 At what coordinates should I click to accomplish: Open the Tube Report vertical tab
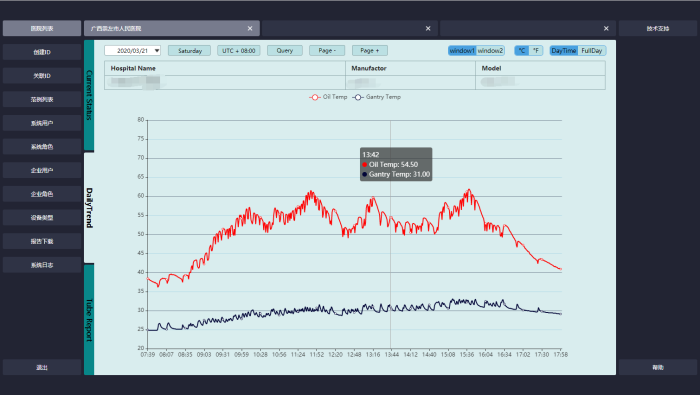[89, 320]
